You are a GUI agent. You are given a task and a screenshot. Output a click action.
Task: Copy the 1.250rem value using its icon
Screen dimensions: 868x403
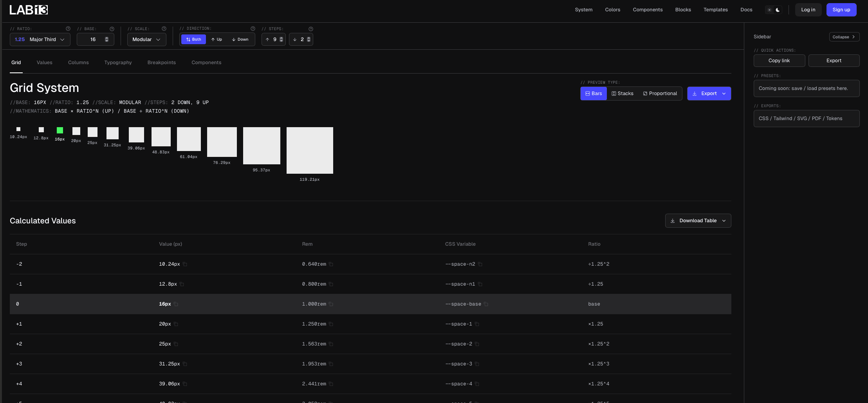331,324
